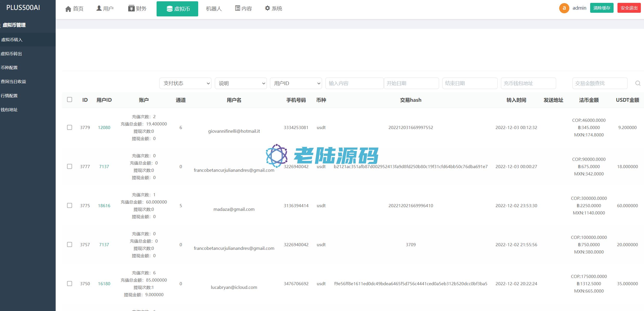Open the 机器人 menu tab

214,9
